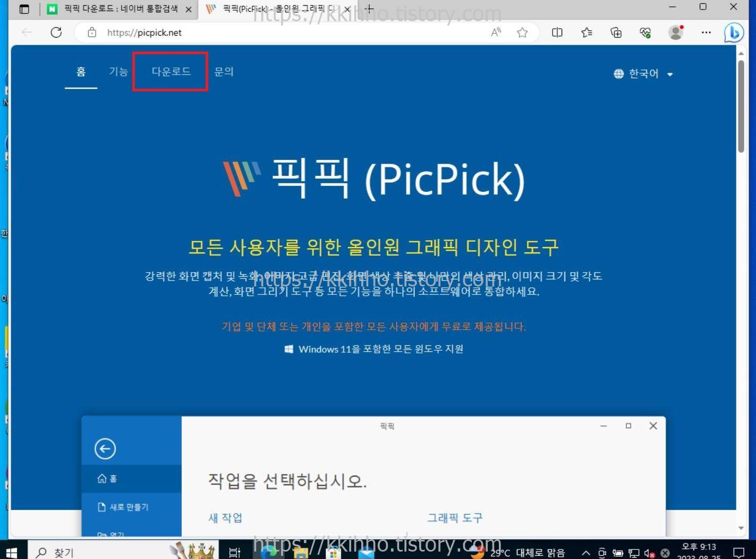Open Task View on the taskbar
Viewport: 756px width, 559px height.
(x=234, y=553)
